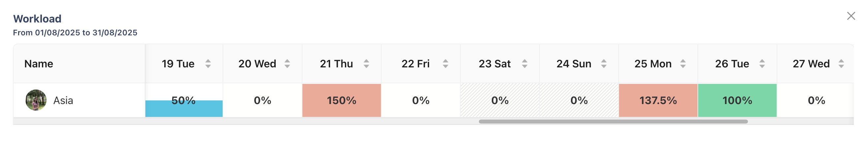Click the 23 Sat sort icon

[x=525, y=64]
